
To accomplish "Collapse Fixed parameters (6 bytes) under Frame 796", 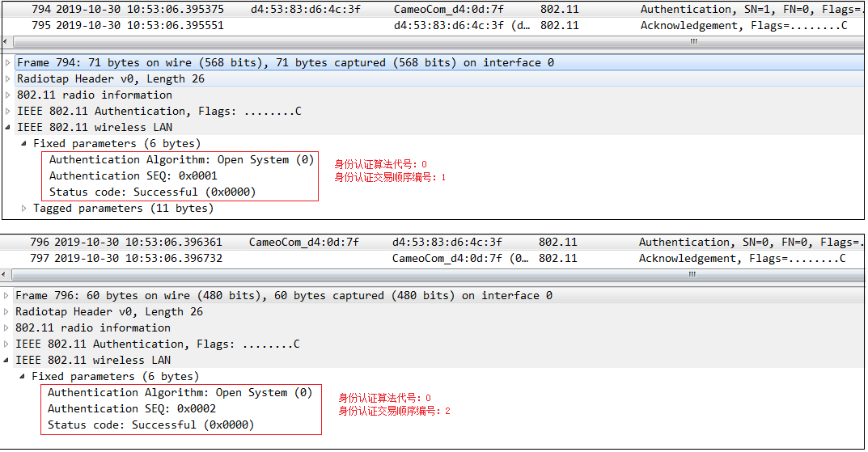I will [x=22, y=376].
